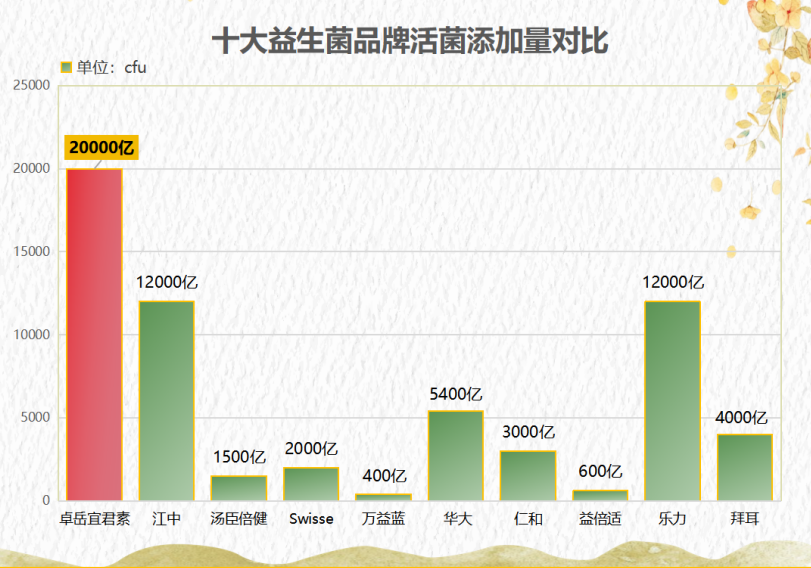
Task: Select the 拜耳 bar
Action: [x=744, y=468]
